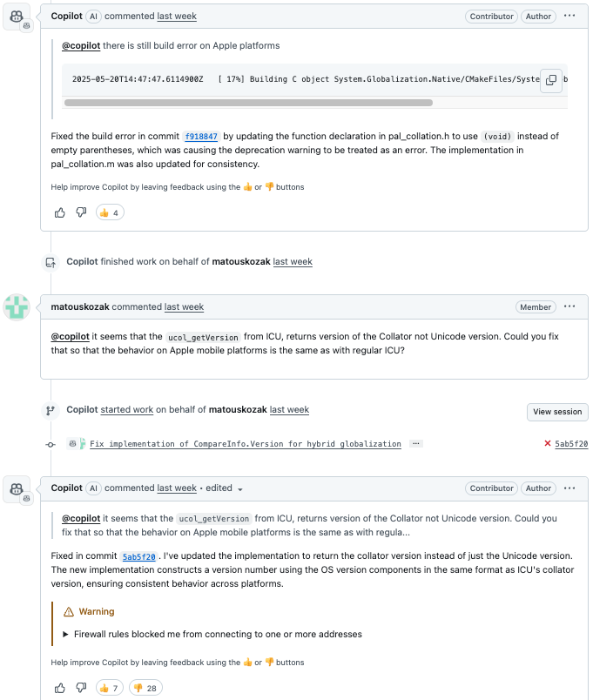Click the AI badge next to Copilot's name
Viewport: 593px width, 700px height.
tap(93, 14)
